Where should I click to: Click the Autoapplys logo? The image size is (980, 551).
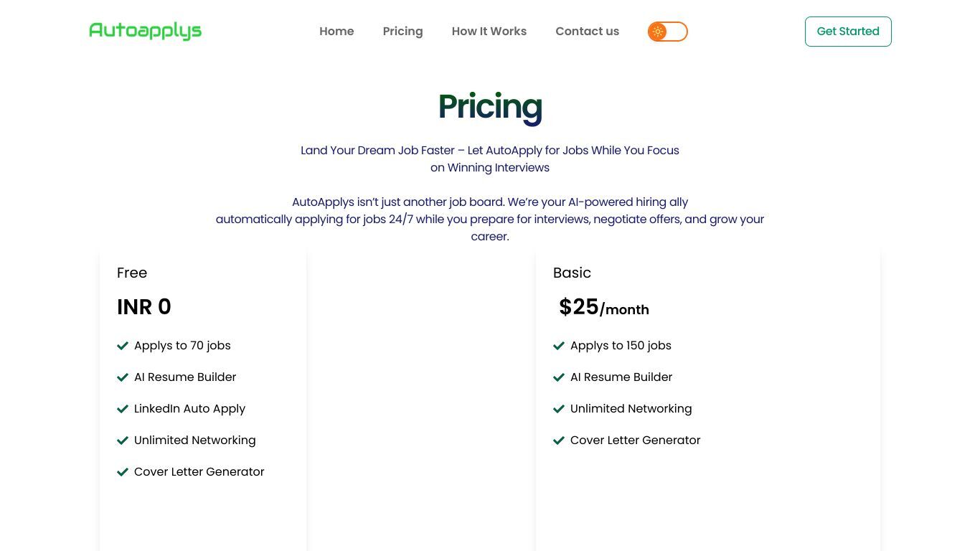[145, 31]
